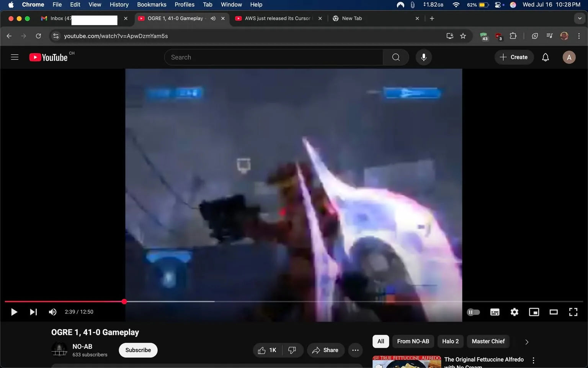Viewport: 588px width, 368px height.
Task: Enter fullscreen mode
Action: point(573,312)
